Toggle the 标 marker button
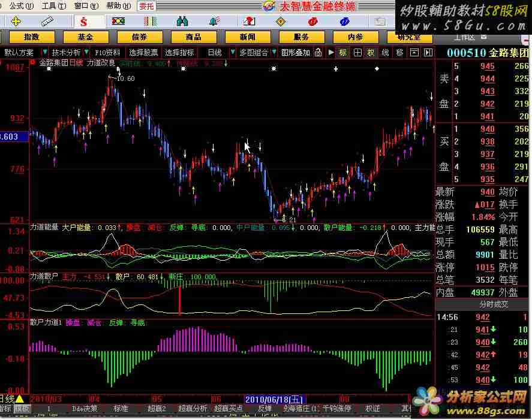This screenshot has height=420, width=532. coord(343,53)
